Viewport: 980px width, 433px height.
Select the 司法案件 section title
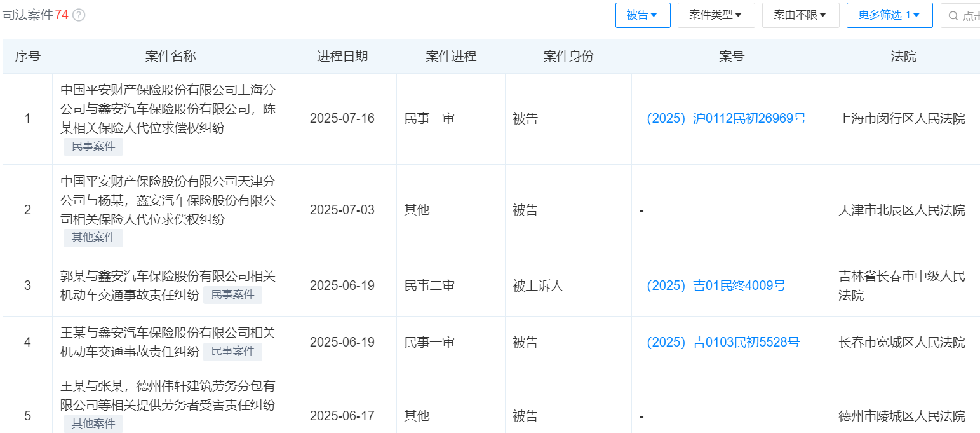pyautogui.click(x=28, y=15)
